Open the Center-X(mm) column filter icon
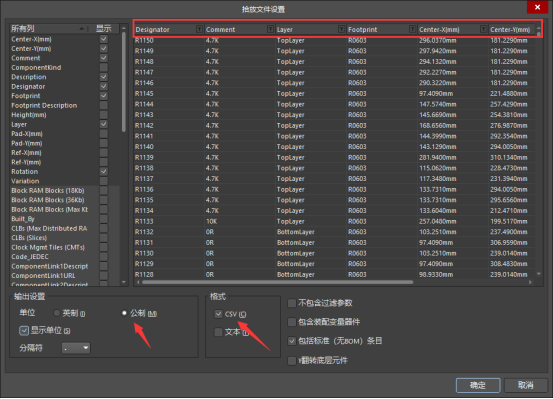Image resolution: width=553 pixels, height=399 pixels. (x=484, y=29)
